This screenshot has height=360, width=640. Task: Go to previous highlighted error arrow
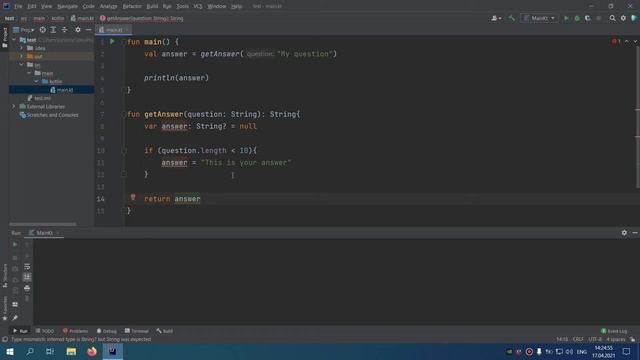click(x=627, y=42)
